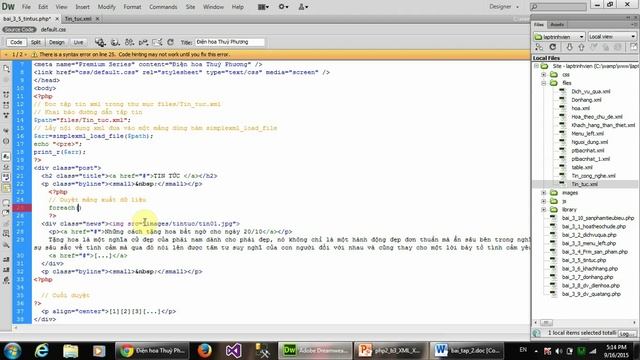Switch to Word document in taskbar
Image resolution: width=640 pixels, height=360 pixels.
(x=467, y=350)
